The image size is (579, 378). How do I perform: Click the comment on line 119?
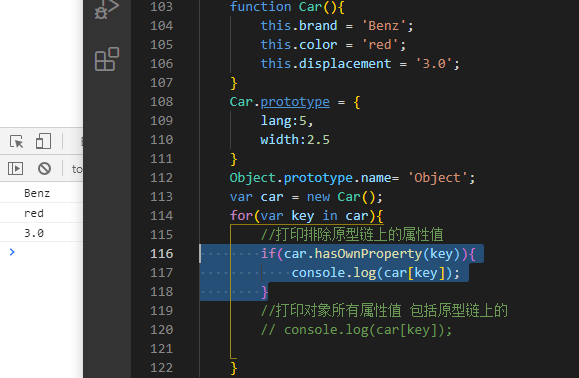pos(384,311)
